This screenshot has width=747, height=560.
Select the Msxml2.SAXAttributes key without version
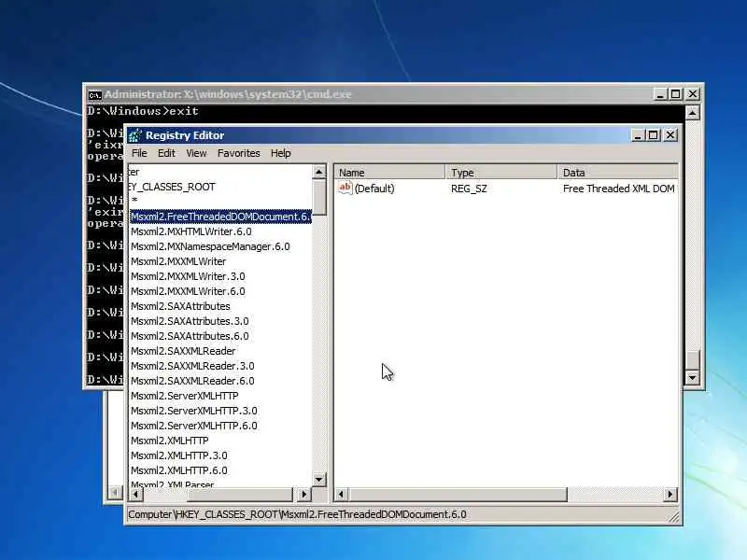pos(180,306)
